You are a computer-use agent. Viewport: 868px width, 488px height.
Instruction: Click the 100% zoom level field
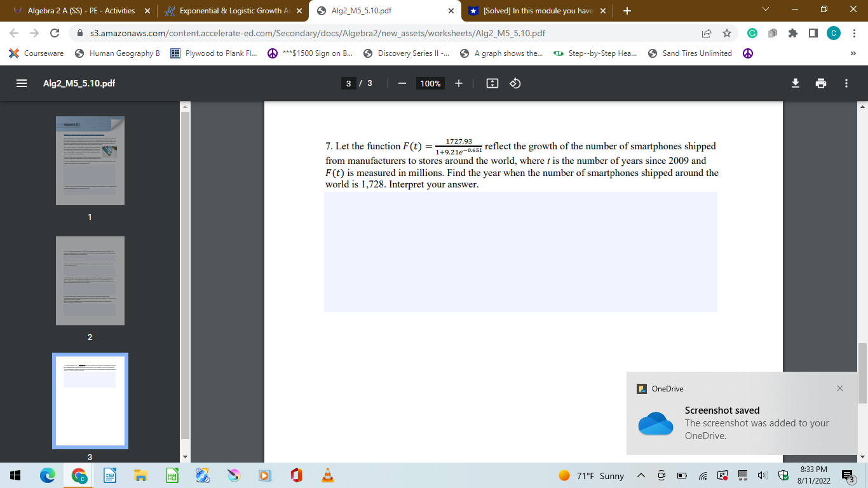pos(430,83)
